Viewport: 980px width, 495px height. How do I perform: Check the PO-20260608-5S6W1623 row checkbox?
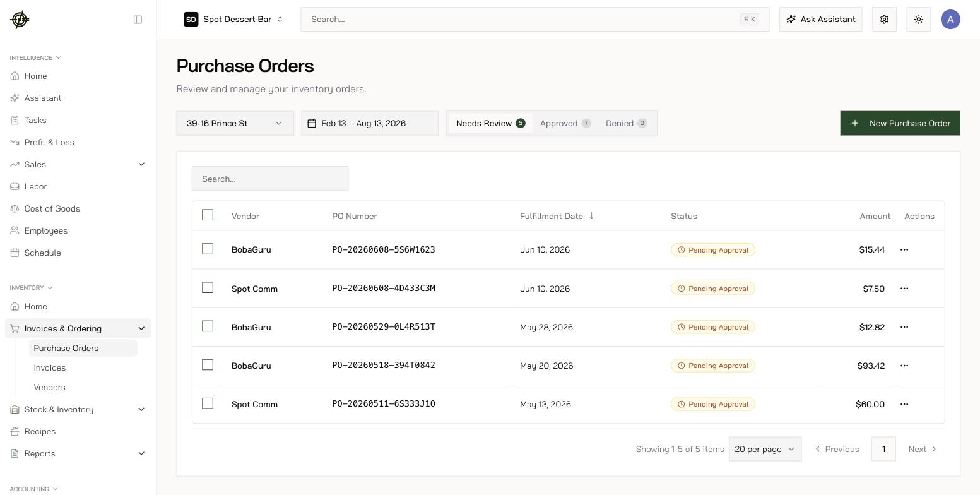click(x=208, y=249)
